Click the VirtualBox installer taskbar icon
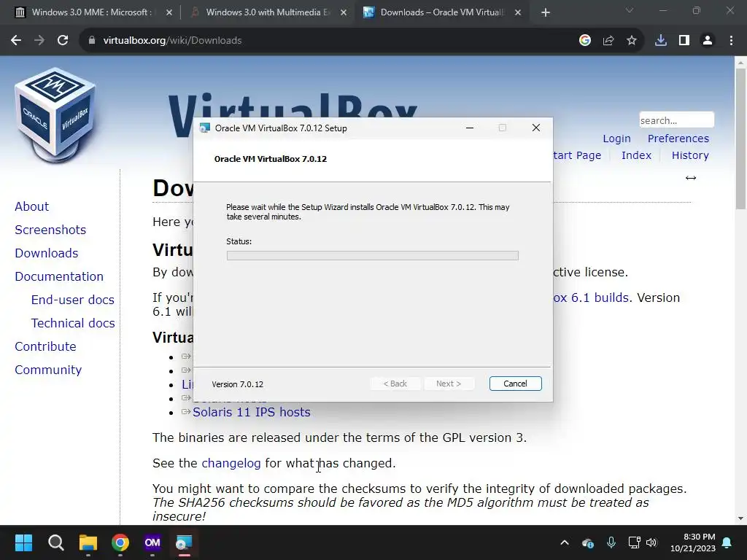This screenshot has width=747, height=560. (x=185, y=542)
